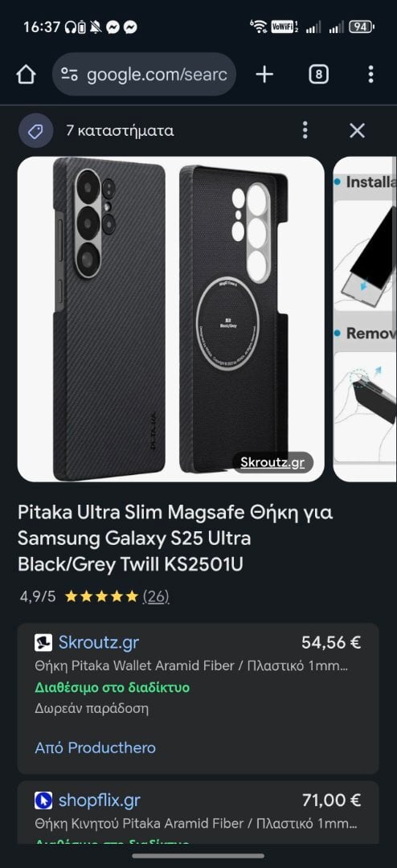The width and height of the screenshot is (397, 868).
Task: Open the tab switcher showing 8 tabs
Action: [318, 74]
